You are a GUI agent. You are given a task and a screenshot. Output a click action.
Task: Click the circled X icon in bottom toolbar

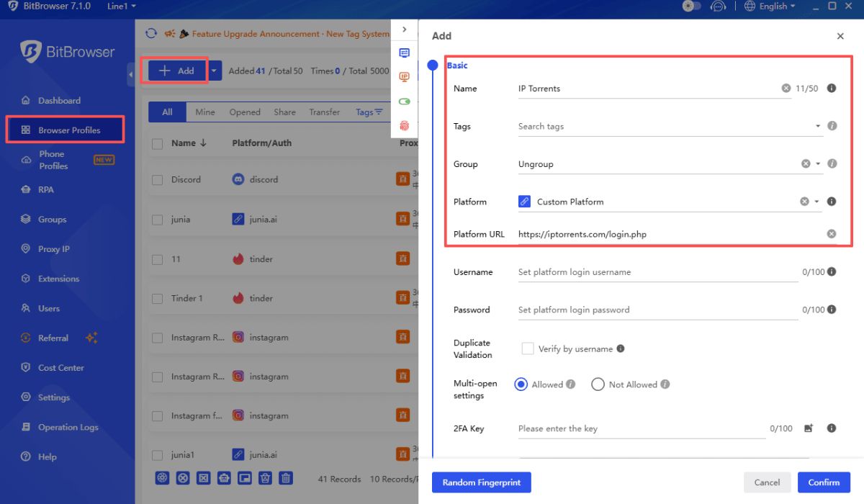(183, 477)
